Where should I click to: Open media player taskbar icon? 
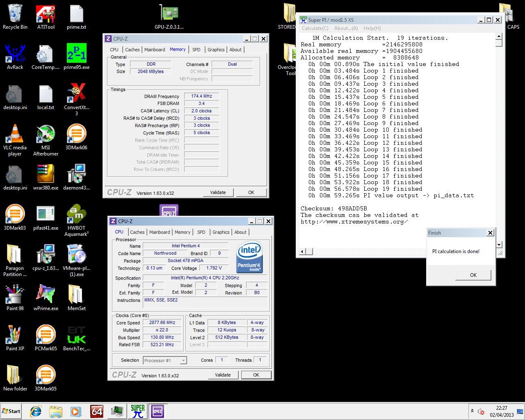[76, 411]
